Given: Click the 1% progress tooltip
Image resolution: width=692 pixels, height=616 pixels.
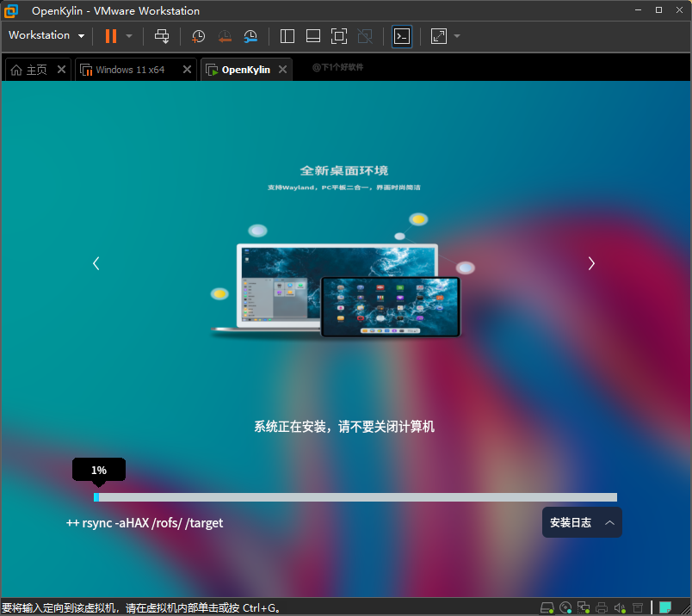Looking at the screenshot, I should click(x=99, y=471).
